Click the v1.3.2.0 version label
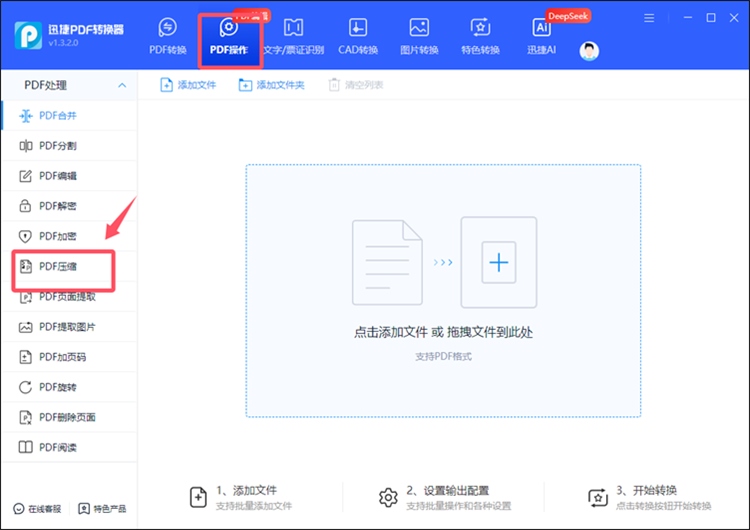Screen dimensions: 750x530 pos(63,43)
